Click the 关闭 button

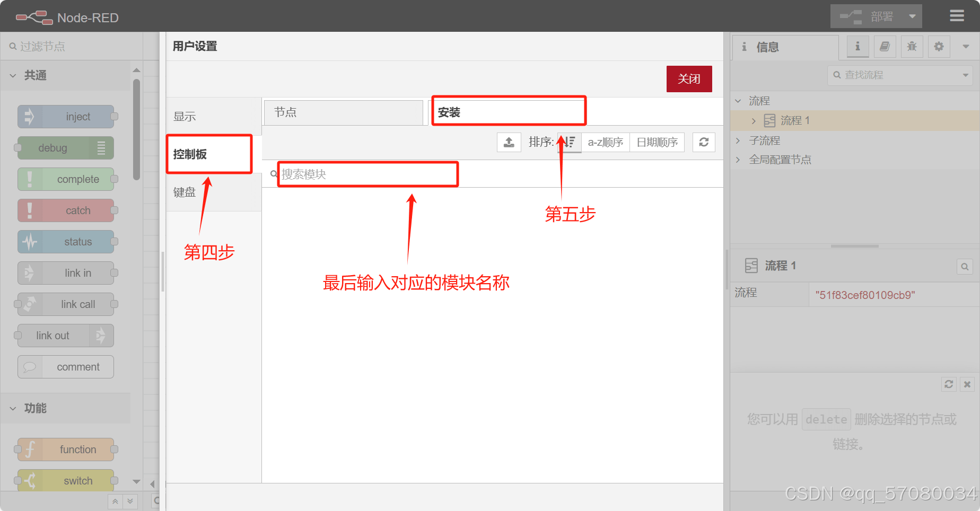[689, 79]
